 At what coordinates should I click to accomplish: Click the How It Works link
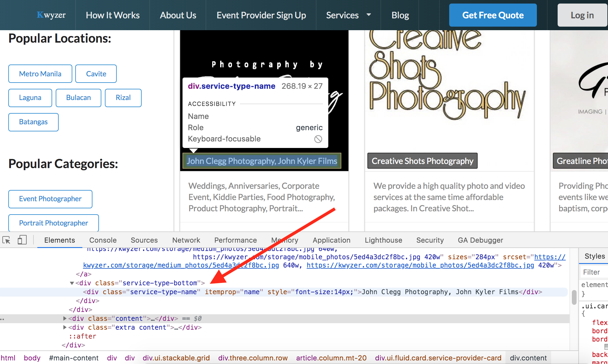113,15
